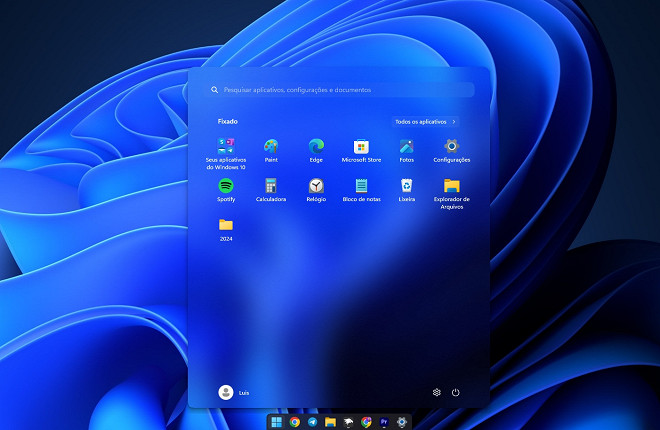Open Seus aplicativos do Windows 10 folder
Viewport: 660px width, 430px height.
point(226,154)
